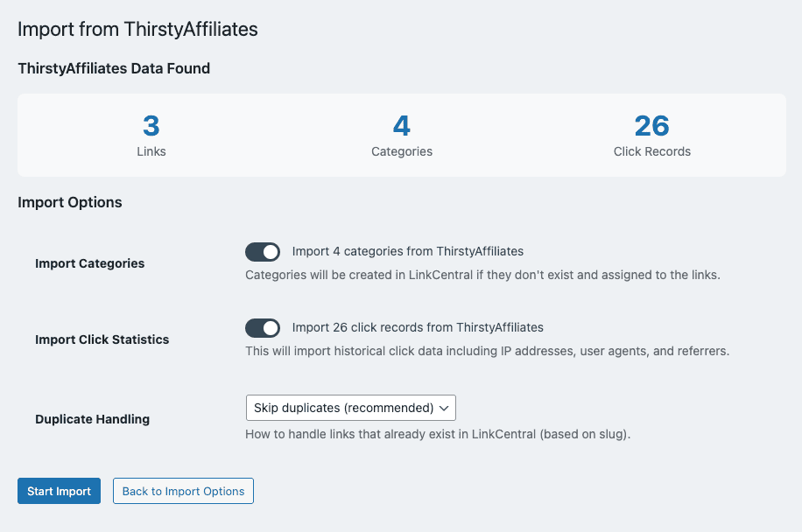This screenshot has height=532, width=802.
Task: Click the number 4 above Categories
Action: [402, 126]
